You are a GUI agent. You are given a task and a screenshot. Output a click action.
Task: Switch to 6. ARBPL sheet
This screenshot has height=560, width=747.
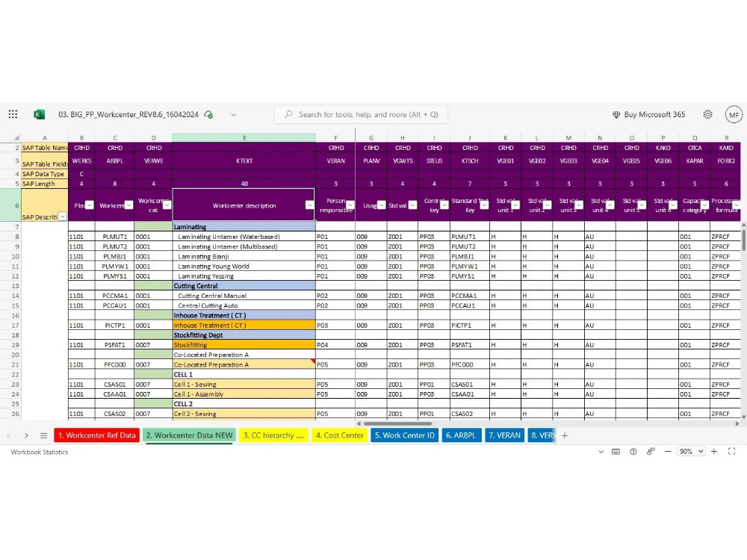click(x=461, y=435)
